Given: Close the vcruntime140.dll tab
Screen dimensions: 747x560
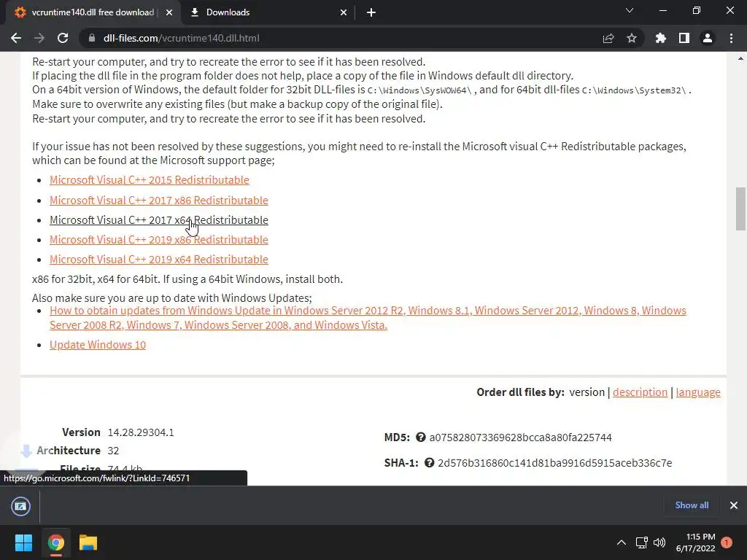Looking at the screenshot, I should 169,12.
